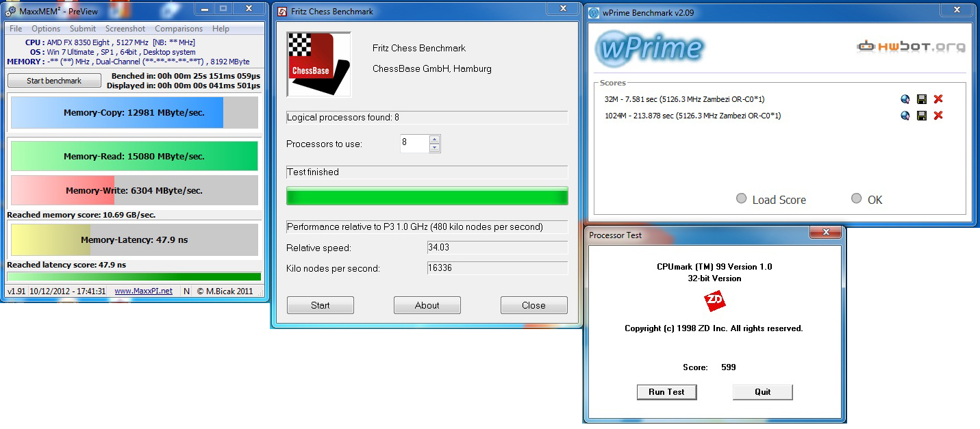Click the OS: Win 7 Ultimate line
Screen dimensions: 980x429
point(112,52)
